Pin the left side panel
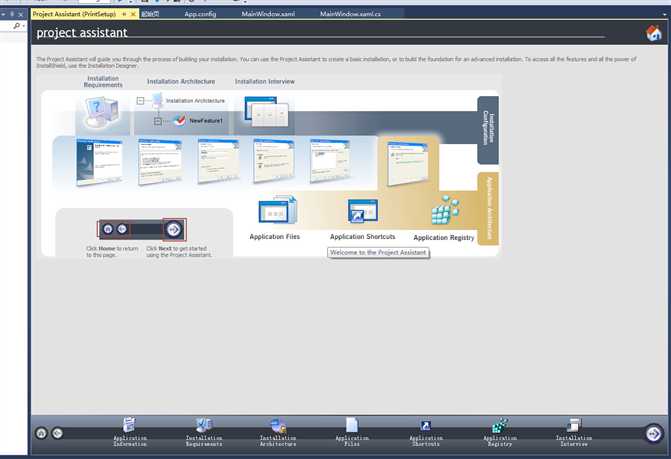Viewport: 671px width, 459px height. (x=12, y=14)
